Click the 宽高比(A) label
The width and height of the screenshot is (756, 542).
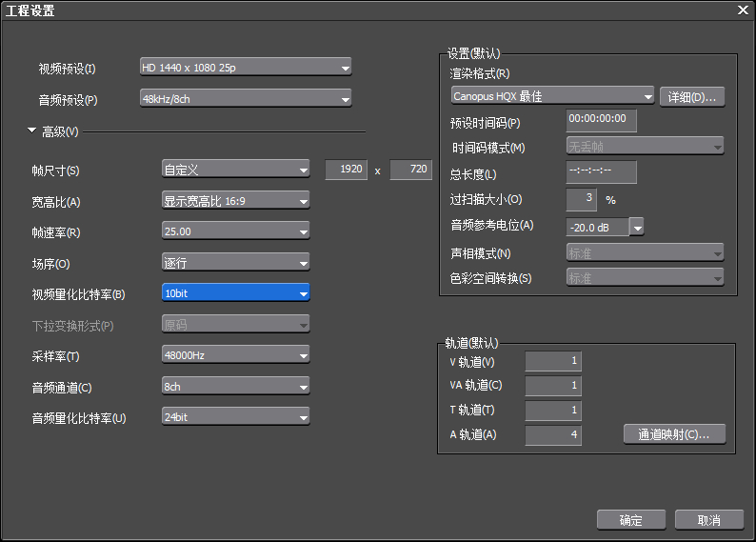tap(56, 202)
